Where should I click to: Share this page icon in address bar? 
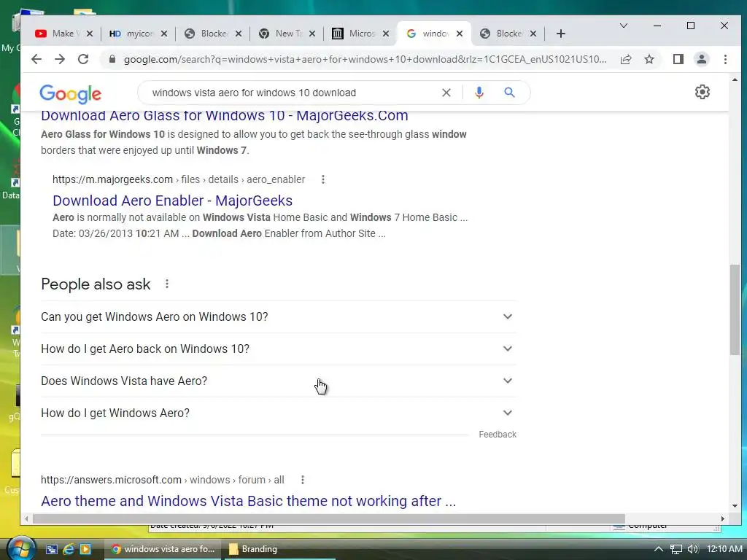coord(626,59)
